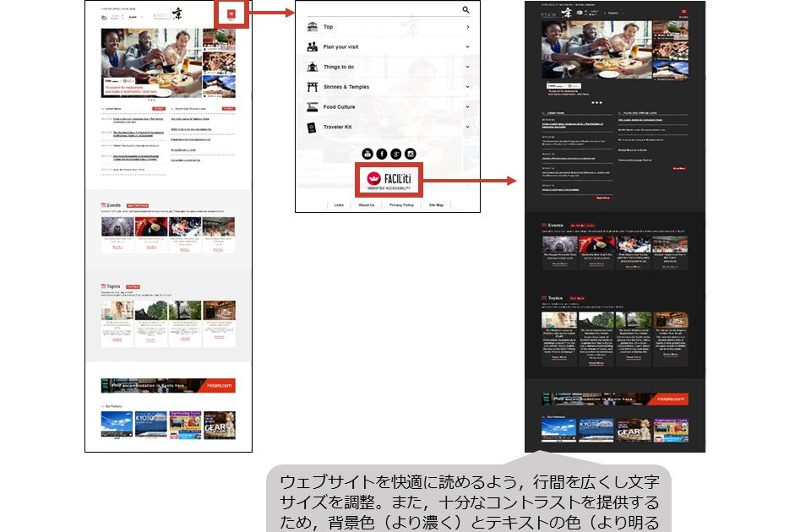Click the About Us footer link

click(x=367, y=205)
